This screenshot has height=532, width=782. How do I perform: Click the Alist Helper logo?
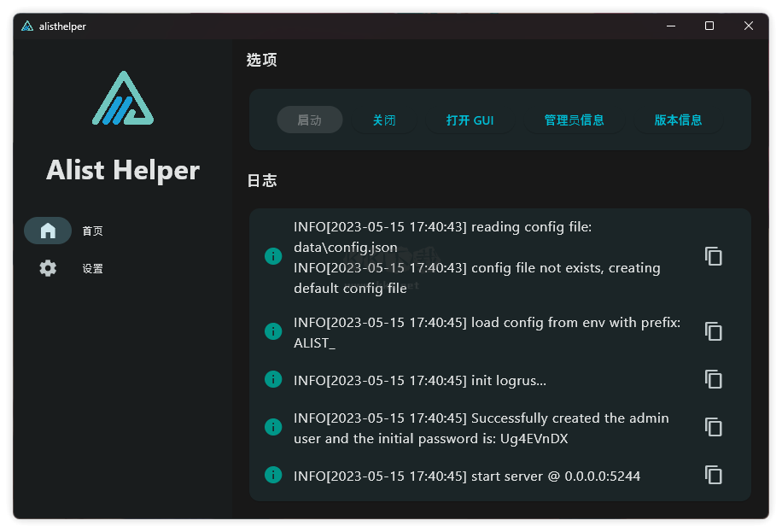pyautogui.click(x=123, y=98)
